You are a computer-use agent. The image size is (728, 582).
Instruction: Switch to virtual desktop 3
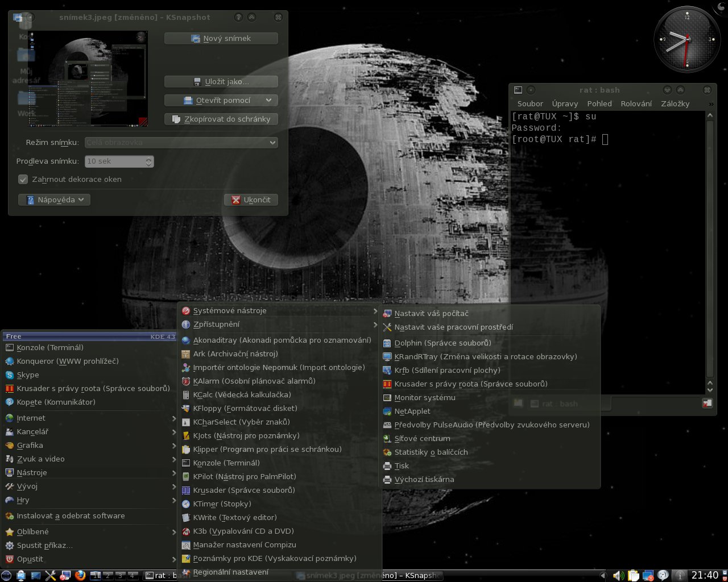pyautogui.click(x=120, y=575)
